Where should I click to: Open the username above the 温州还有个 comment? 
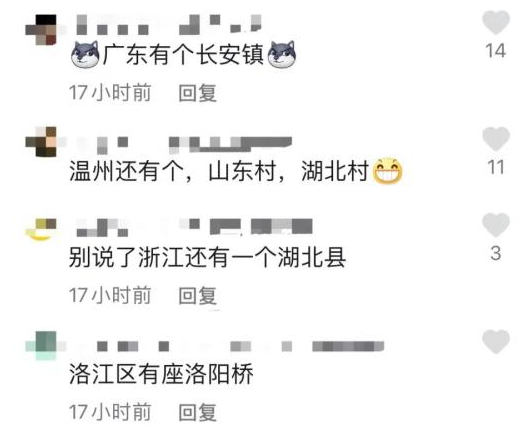pyautogui.click(x=184, y=145)
